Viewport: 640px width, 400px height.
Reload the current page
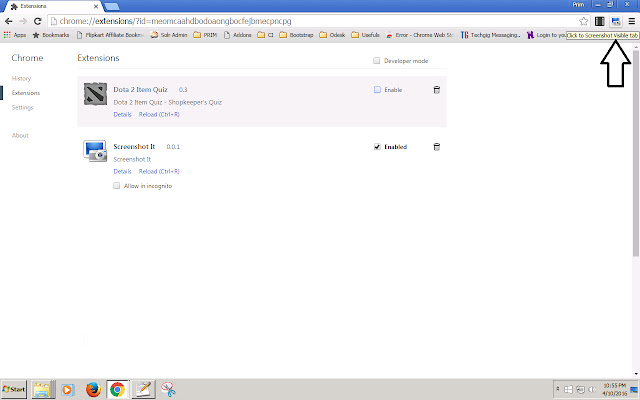click(38, 21)
